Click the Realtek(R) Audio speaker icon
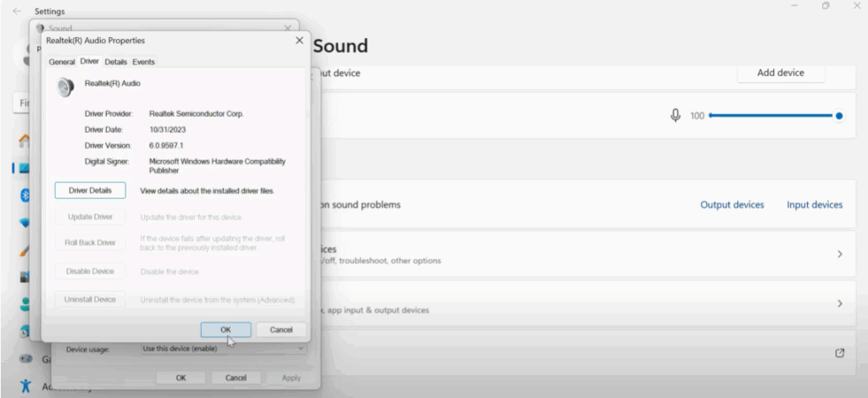The height and width of the screenshot is (398, 868). (x=65, y=86)
